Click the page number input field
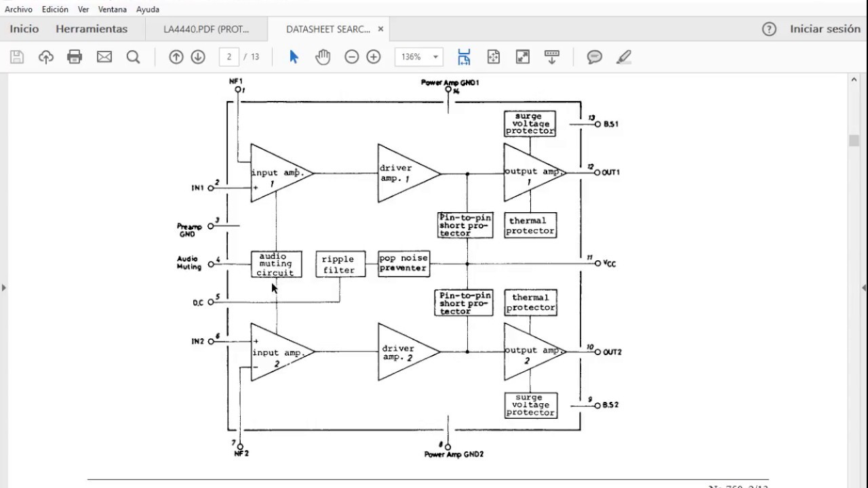This screenshot has width=868, height=488. [x=229, y=57]
